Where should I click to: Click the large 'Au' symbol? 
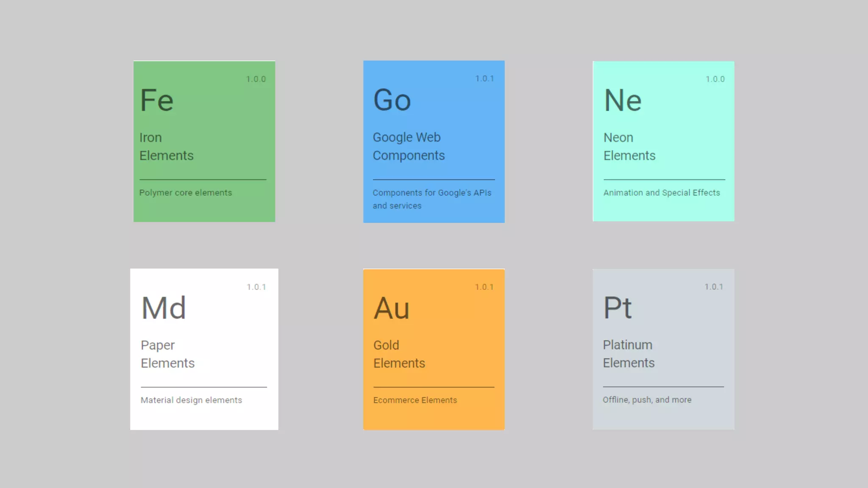coord(392,308)
